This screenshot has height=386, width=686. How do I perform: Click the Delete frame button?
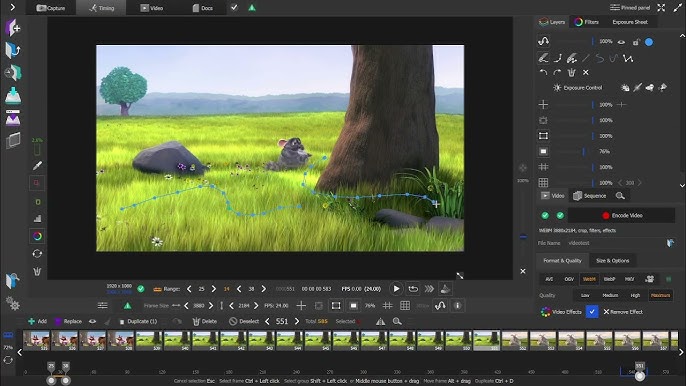click(205, 321)
